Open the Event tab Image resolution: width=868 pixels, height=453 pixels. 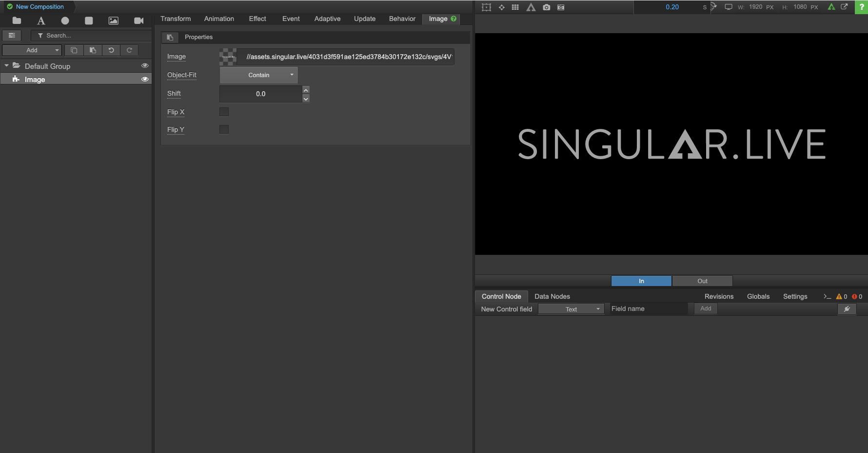pos(291,19)
